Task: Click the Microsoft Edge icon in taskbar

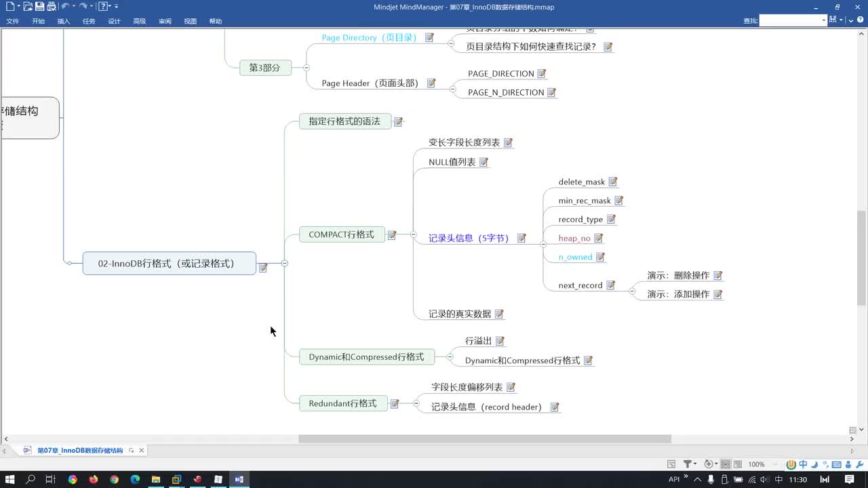Action: click(x=135, y=479)
